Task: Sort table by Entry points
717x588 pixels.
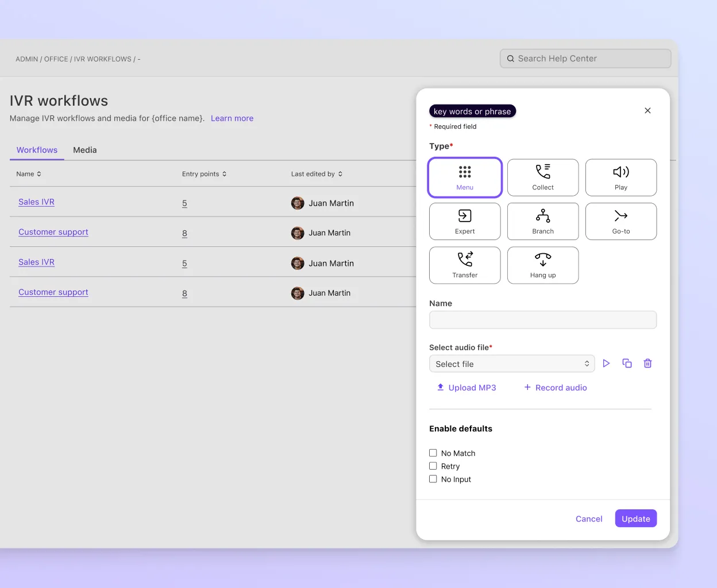Action: 204,174
